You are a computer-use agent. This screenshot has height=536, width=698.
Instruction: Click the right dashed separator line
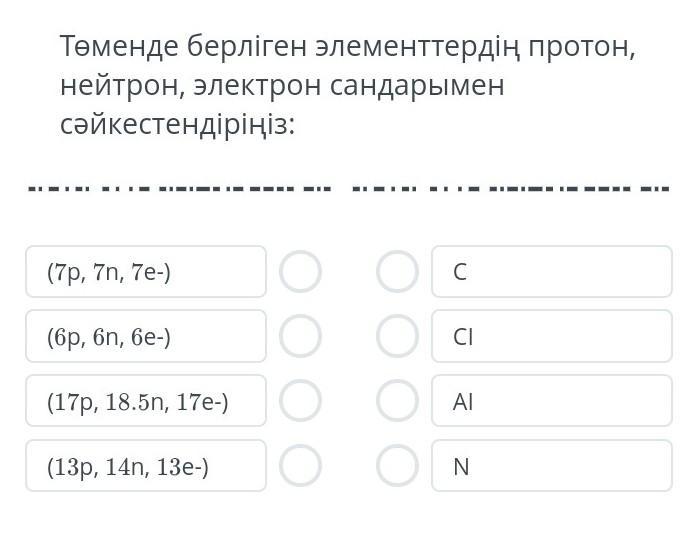click(x=510, y=188)
